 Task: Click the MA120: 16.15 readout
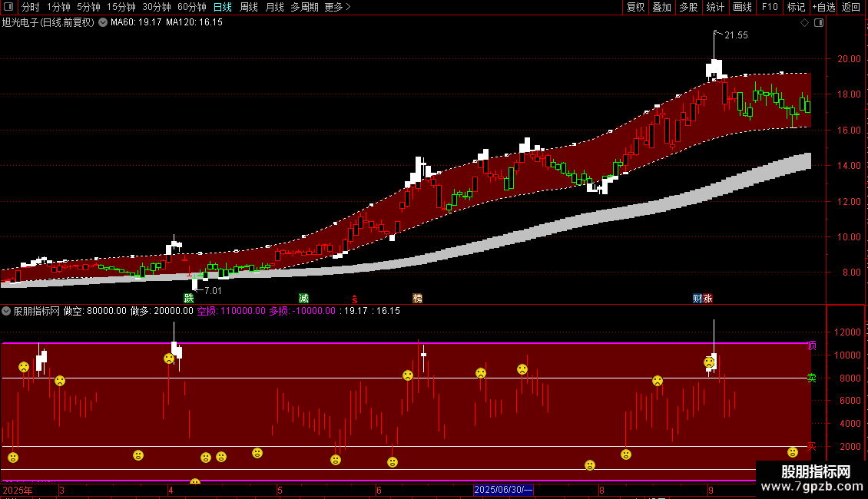(194, 22)
